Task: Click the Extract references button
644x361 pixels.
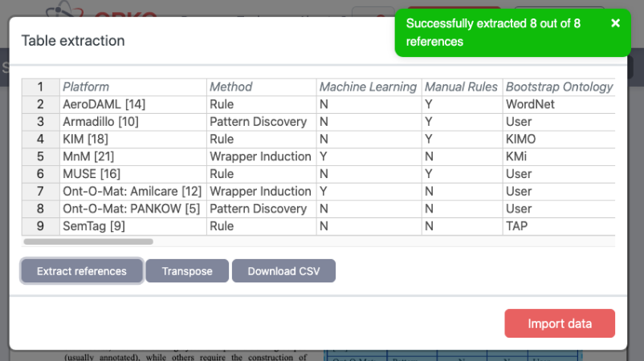Action: tap(82, 271)
